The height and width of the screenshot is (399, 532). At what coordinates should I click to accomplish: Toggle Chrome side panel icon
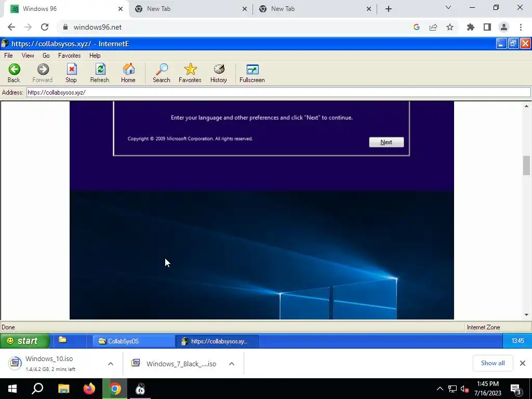tap(487, 27)
